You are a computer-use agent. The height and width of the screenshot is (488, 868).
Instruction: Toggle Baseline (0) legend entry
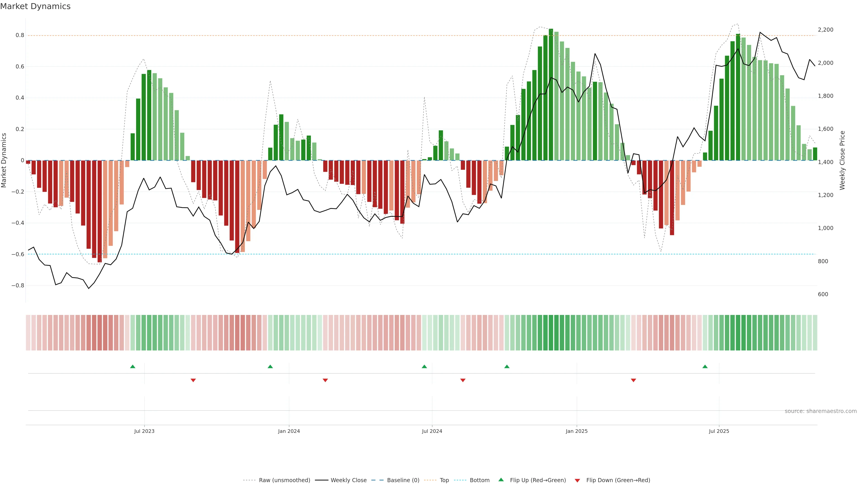pyautogui.click(x=403, y=480)
